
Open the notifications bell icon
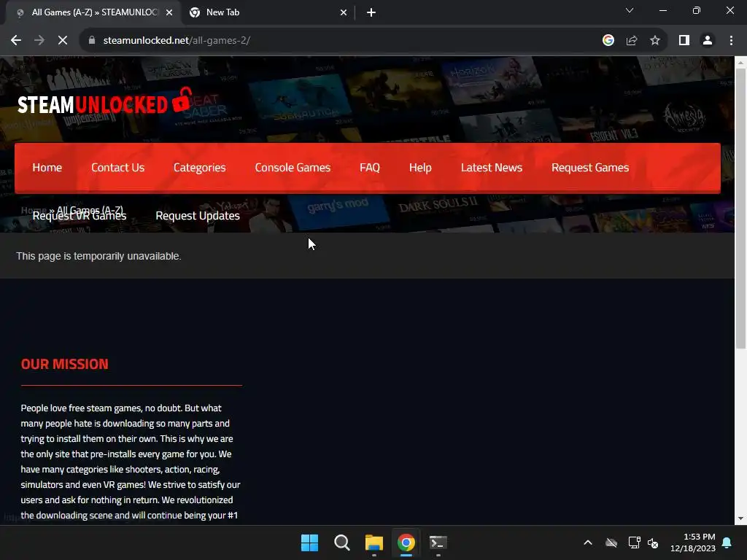(727, 542)
